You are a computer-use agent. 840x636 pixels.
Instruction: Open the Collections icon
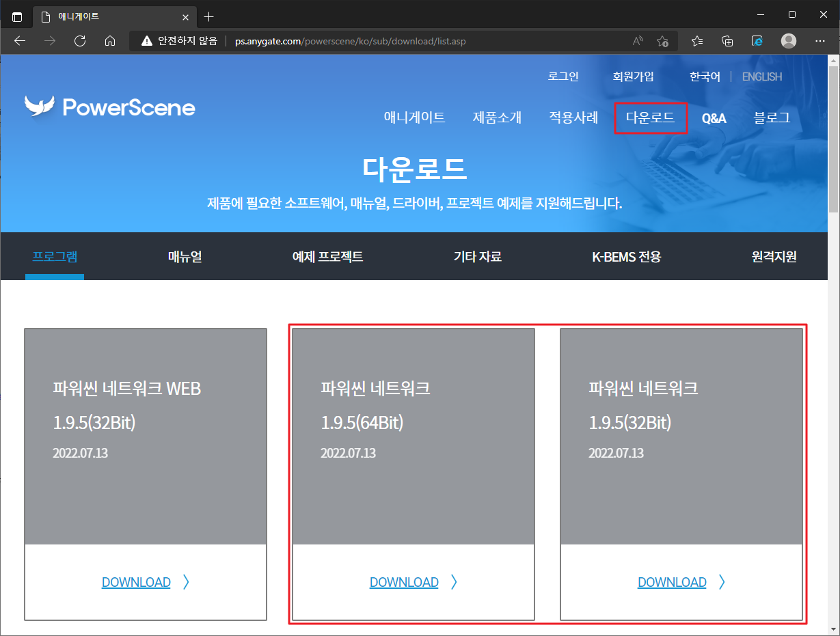click(x=727, y=41)
